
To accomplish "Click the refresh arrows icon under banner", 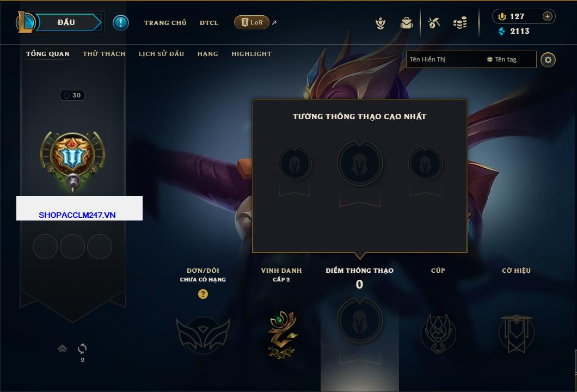I will (x=82, y=348).
